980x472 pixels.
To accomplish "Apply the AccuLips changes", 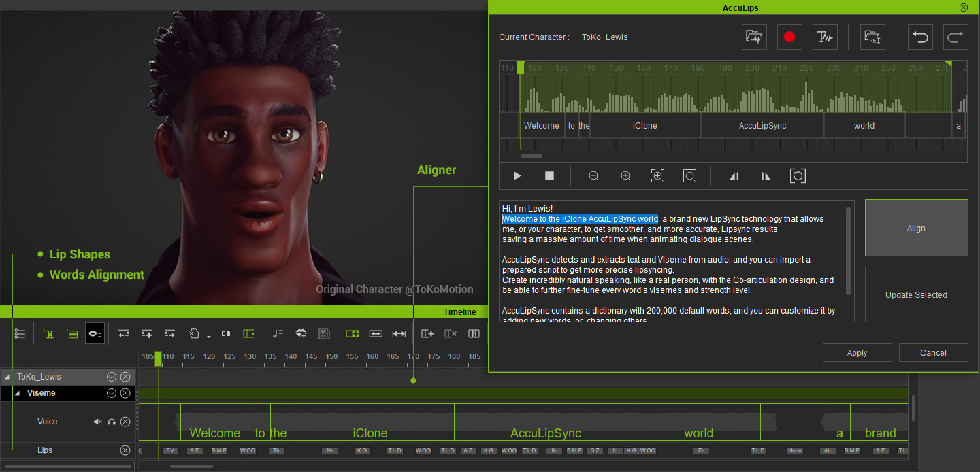I will 857,352.
